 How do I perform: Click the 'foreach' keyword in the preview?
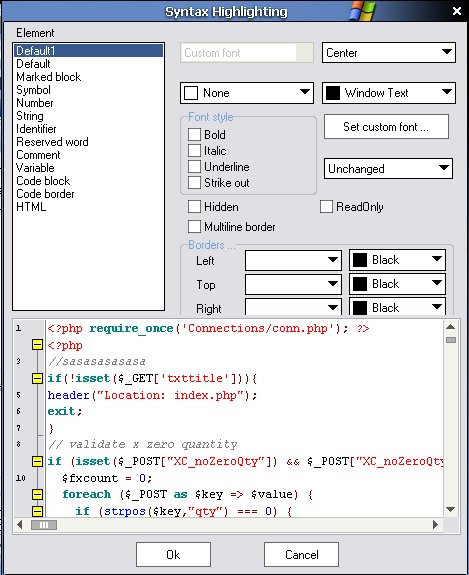click(87, 494)
